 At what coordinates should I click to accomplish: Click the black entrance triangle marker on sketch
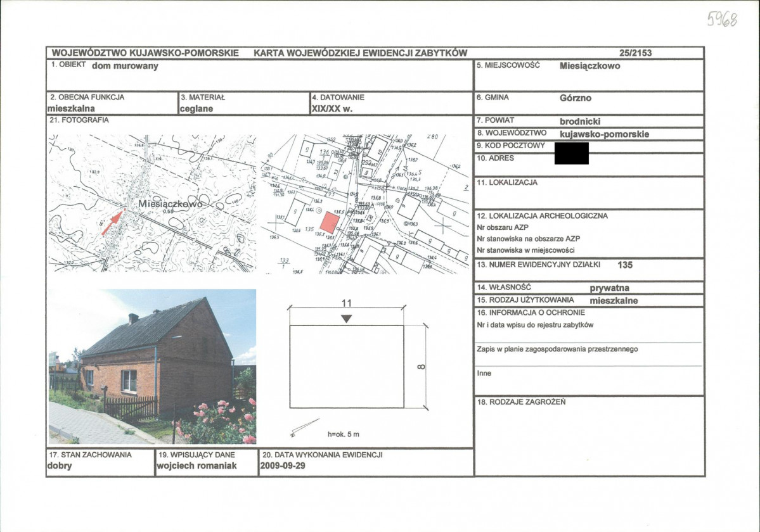(346, 319)
